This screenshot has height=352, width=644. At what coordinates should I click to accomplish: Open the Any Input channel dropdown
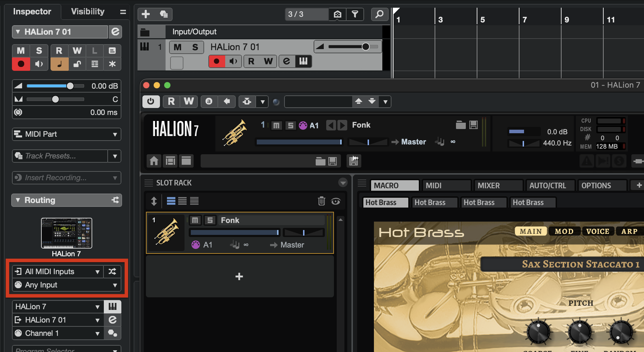tap(67, 285)
